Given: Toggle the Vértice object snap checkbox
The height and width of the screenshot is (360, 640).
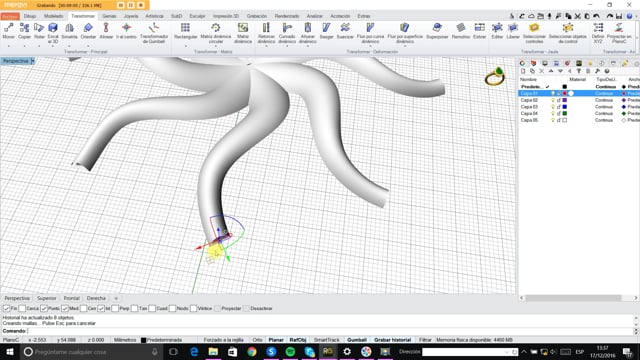Looking at the screenshot, I should click(x=193, y=309).
